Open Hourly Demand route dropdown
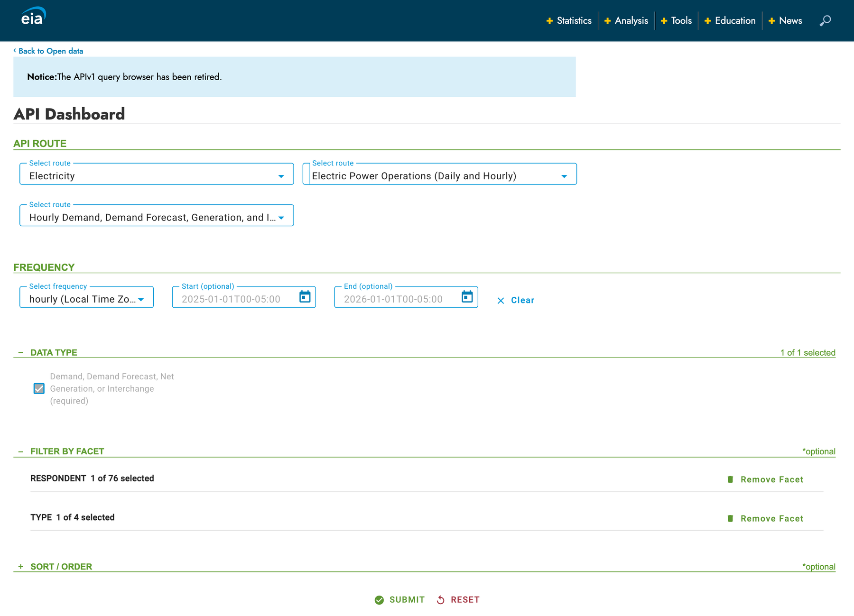Viewport: 854px width, 616px height. pyautogui.click(x=157, y=215)
